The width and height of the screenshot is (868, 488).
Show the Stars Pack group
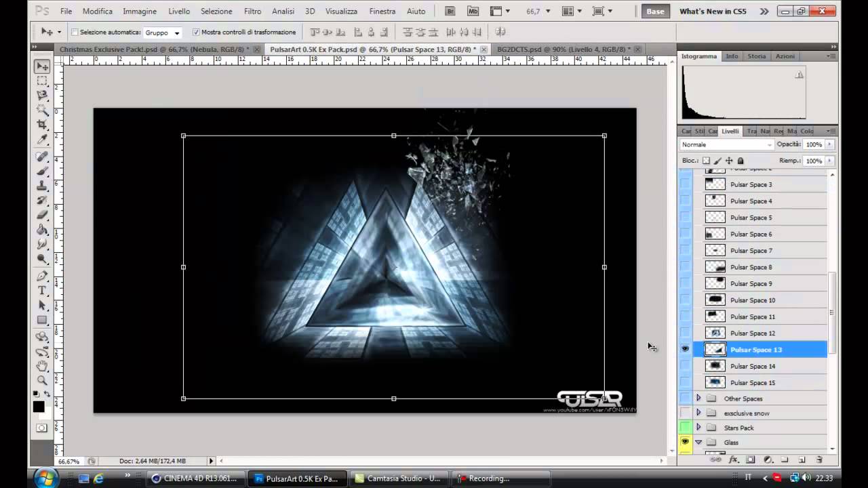click(685, 428)
